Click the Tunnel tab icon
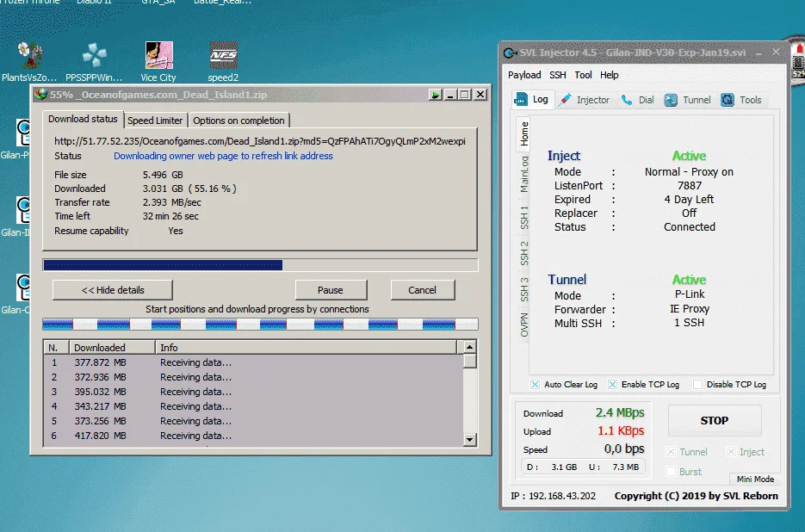Viewport: 805px width, 532px height. tap(671, 100)
